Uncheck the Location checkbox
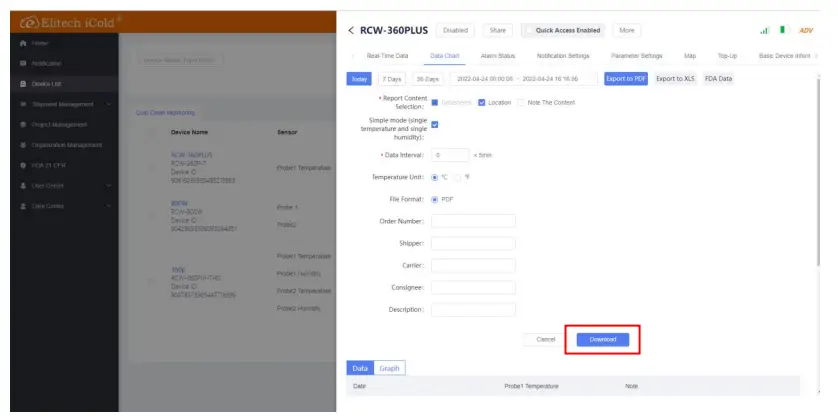Viewport: 838px width, 416px height. [x=482, y=103]
